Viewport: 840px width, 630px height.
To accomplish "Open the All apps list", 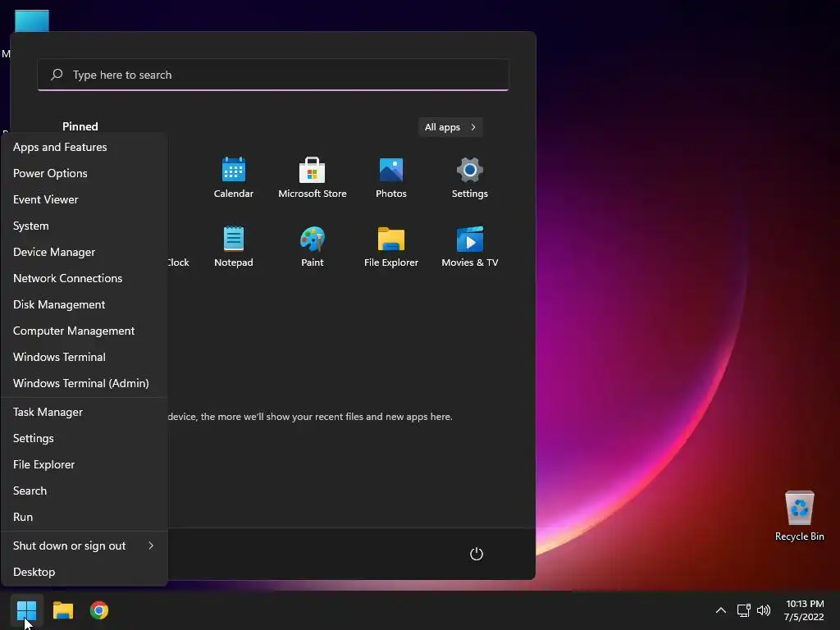I will pyautogui.click(x=450, y=127).
